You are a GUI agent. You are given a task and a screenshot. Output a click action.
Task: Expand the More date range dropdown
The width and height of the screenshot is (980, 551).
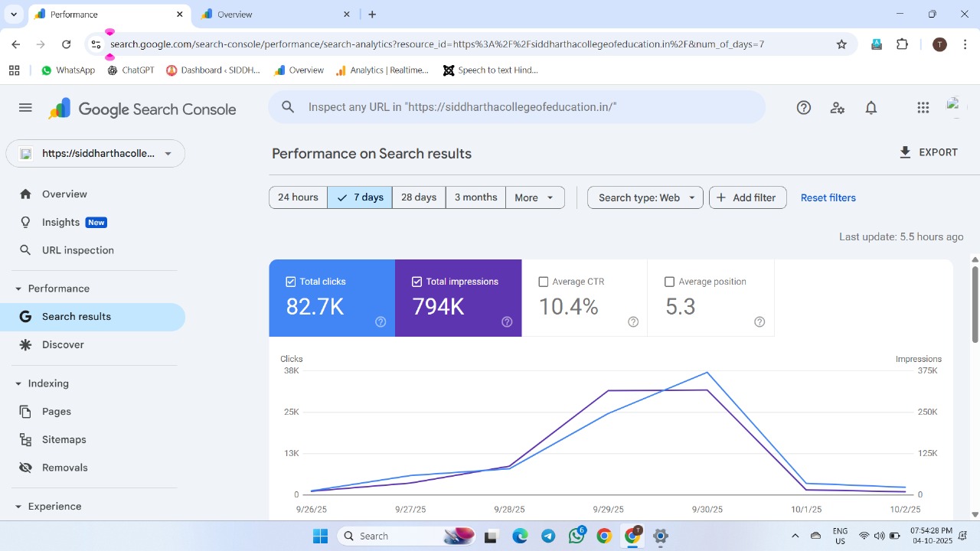[534, 197]
